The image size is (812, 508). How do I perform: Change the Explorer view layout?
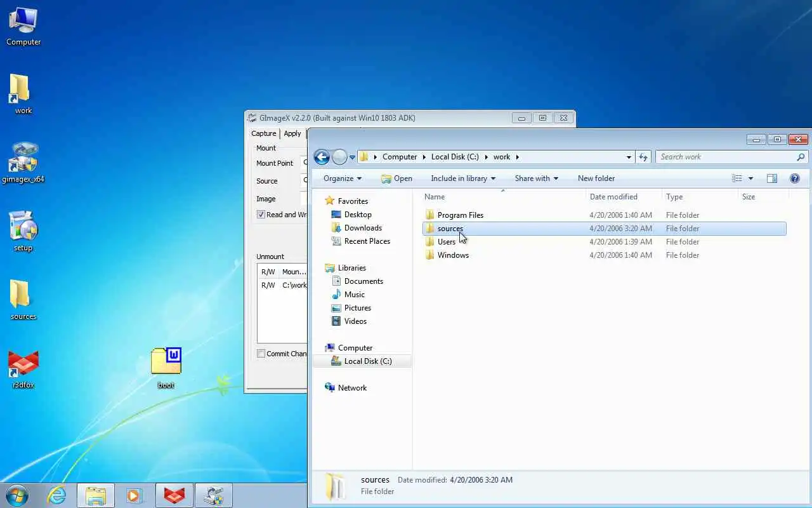pos(737,178)
